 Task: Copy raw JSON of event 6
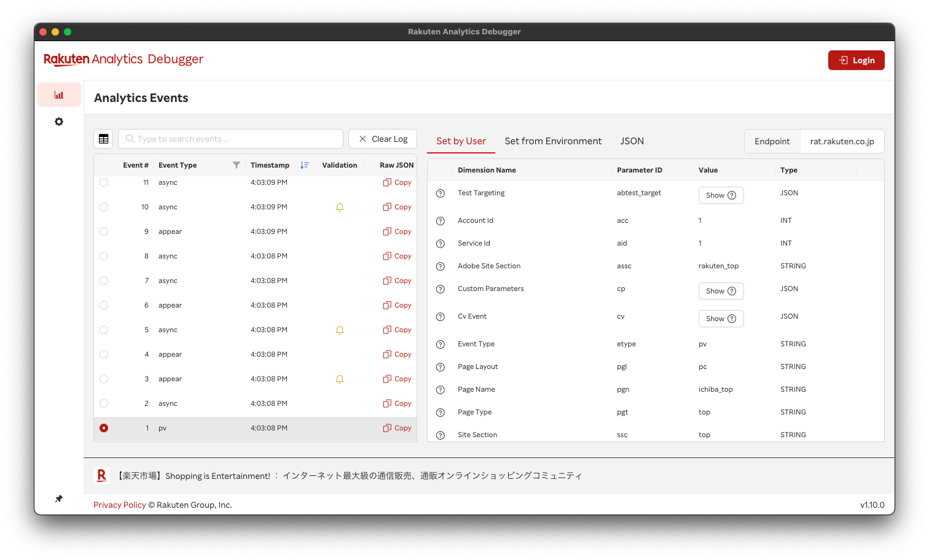tap(397, 305)
